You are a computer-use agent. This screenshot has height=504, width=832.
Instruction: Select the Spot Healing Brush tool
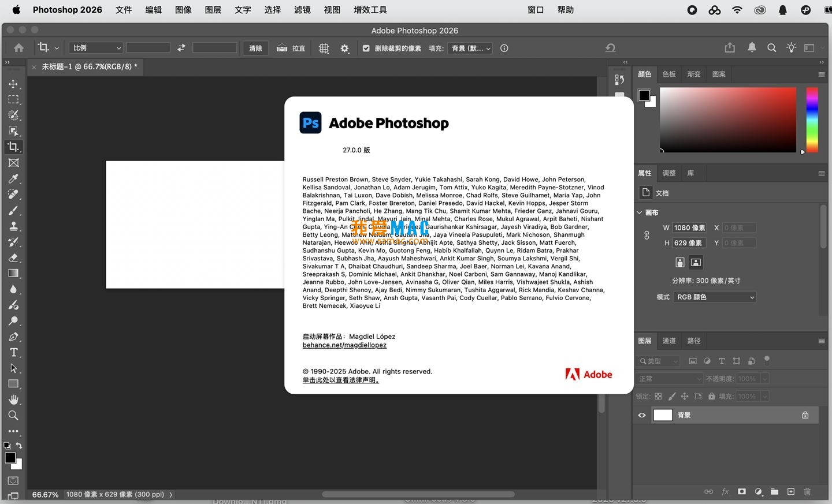(13, 195)
